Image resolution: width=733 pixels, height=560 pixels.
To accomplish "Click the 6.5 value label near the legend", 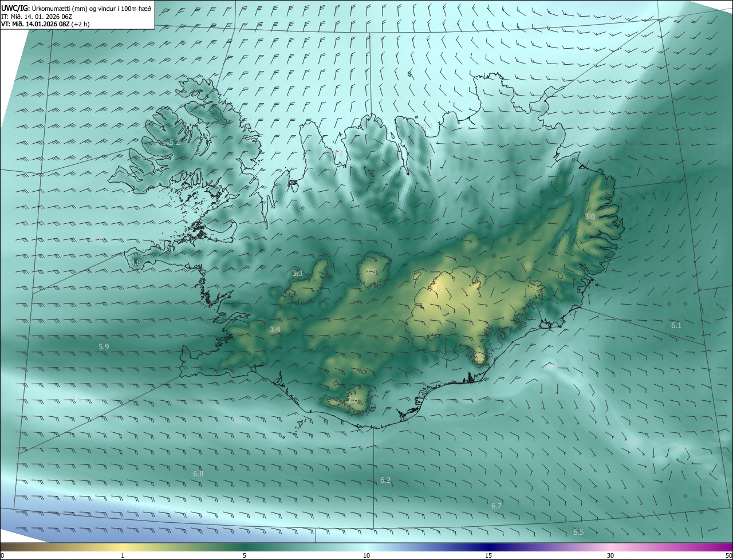I will [x=578, y=533].
